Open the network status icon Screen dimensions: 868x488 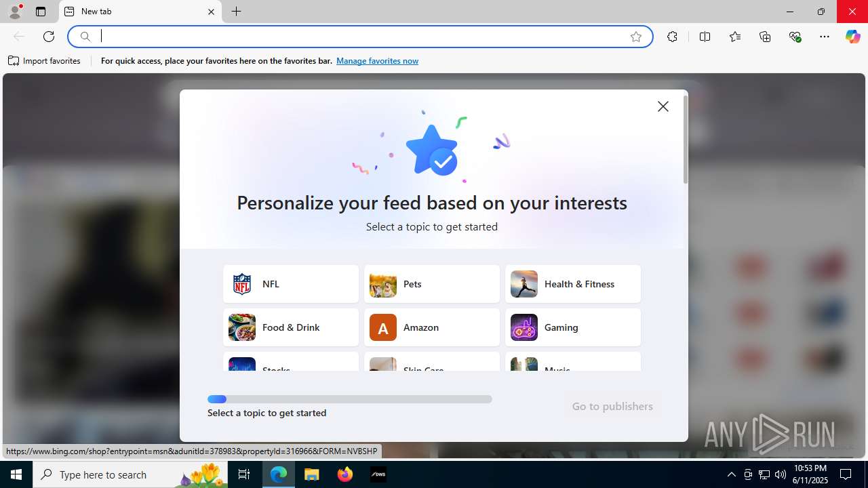[764, 474]
